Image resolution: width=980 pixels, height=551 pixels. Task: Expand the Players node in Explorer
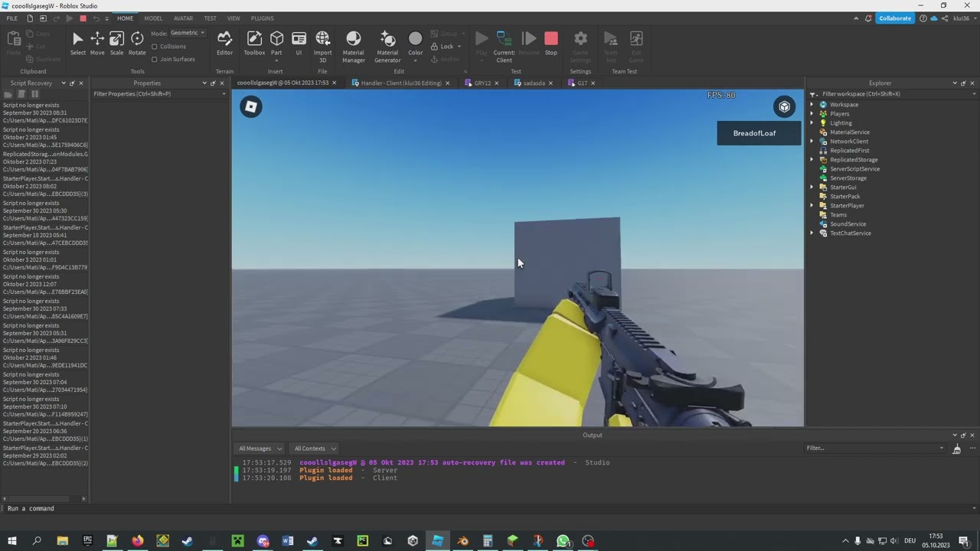tap(812, 114)
